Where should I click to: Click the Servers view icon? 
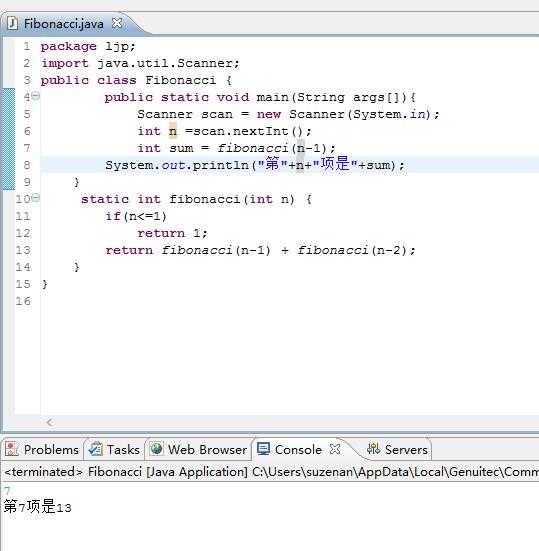click(373, 449)
